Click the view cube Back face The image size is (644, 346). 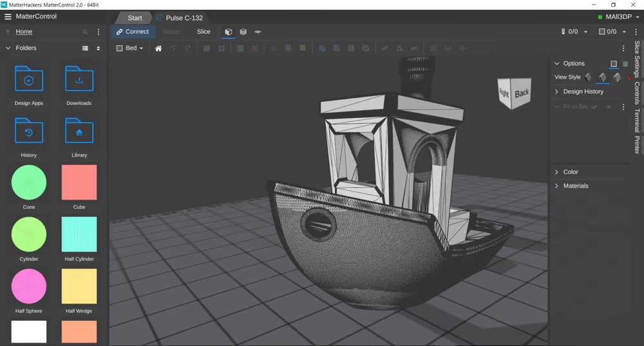[x=522, y=93]
